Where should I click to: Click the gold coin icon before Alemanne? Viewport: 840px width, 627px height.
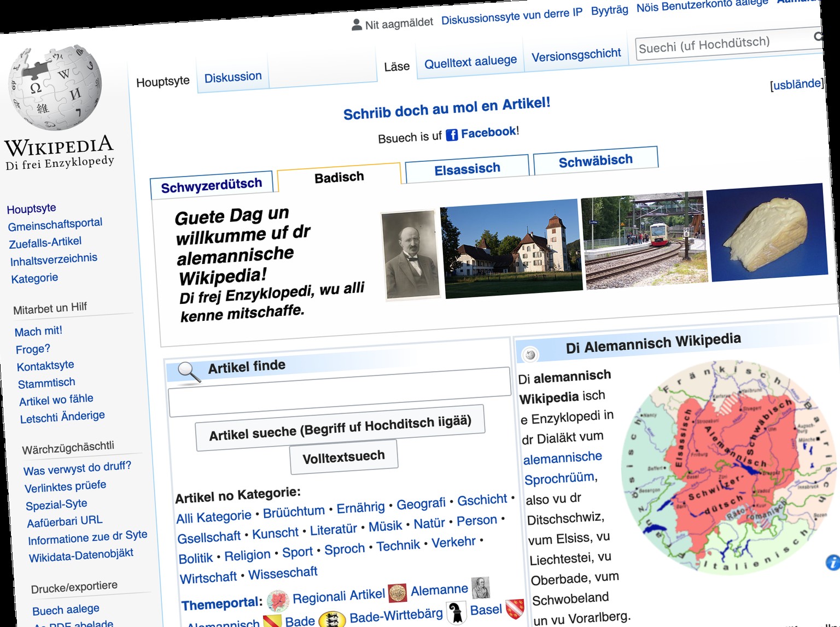click(x=397, y=593)
